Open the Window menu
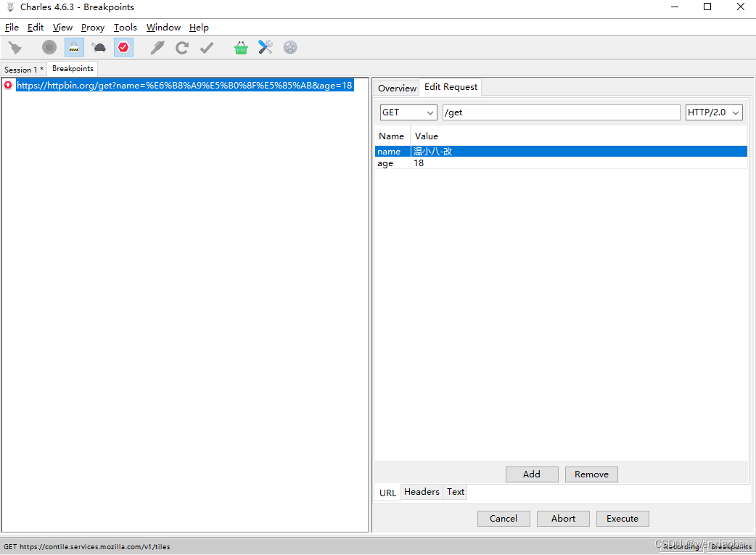756x555 pixels. click(163, 28)
